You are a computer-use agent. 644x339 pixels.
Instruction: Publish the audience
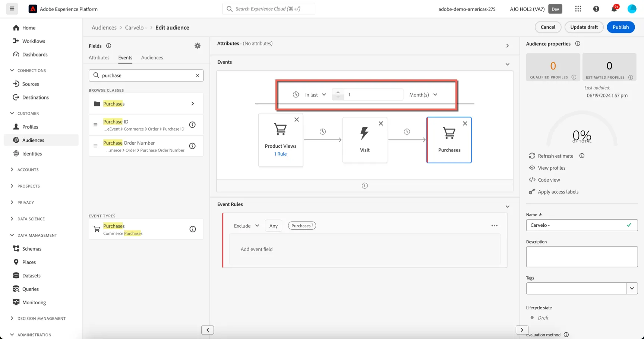(621, 27)
